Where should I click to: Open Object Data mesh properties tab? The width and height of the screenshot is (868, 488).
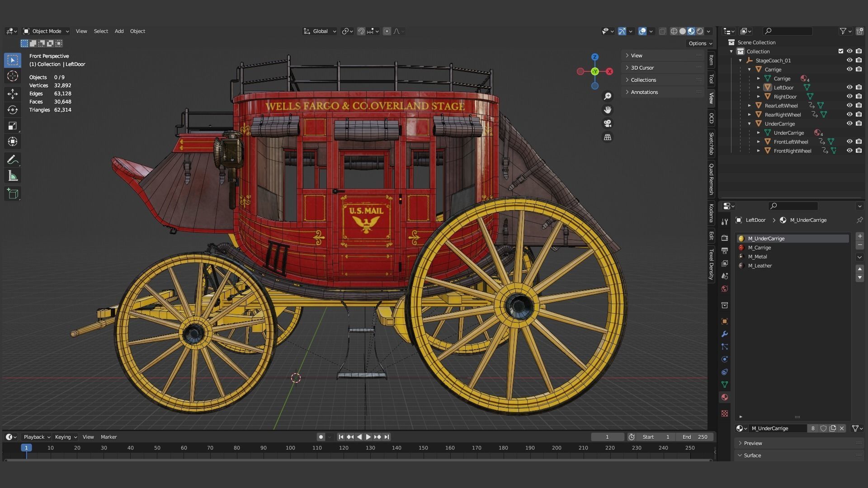[725, 385]
